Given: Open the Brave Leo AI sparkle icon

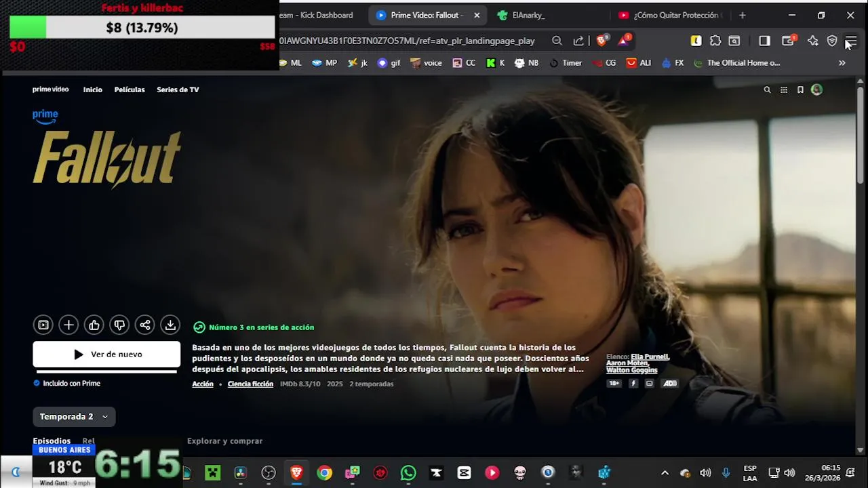Looking at the screenshot, I should (812, 41).
